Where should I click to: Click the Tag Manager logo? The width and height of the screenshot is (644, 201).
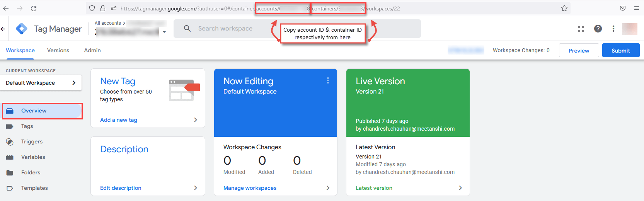(22, 29)
